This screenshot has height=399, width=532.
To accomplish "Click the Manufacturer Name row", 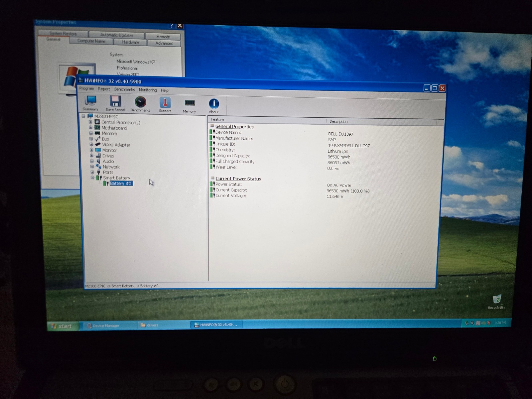I will [x=326, y=139].
